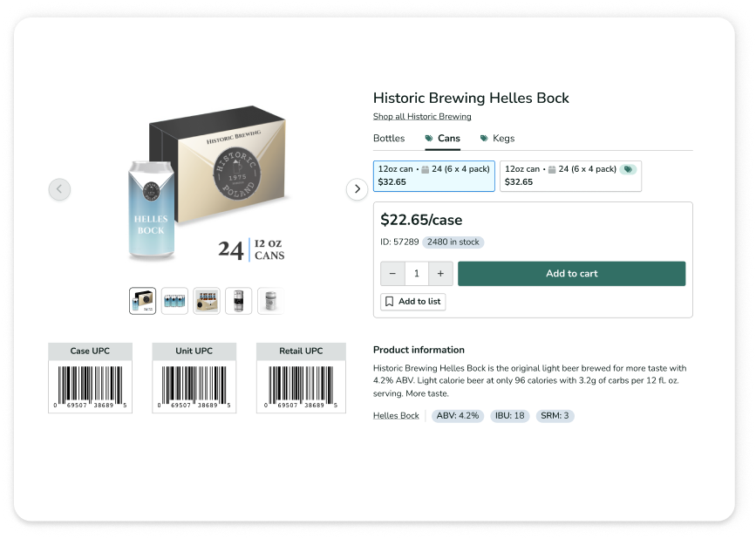Open the Helles Bock style link
The image size is (756, 539).
point(396,416)
